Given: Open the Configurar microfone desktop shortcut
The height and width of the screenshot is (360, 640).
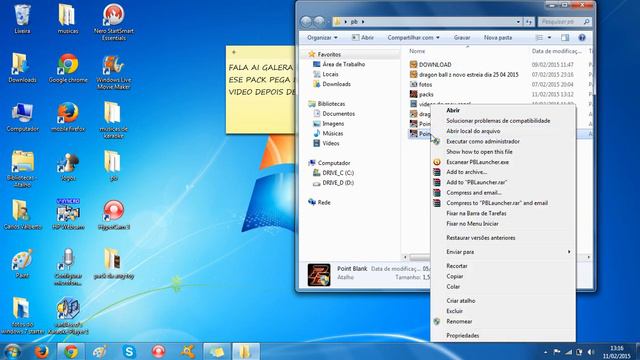Looking at the screenshot, I should point(68,267).
